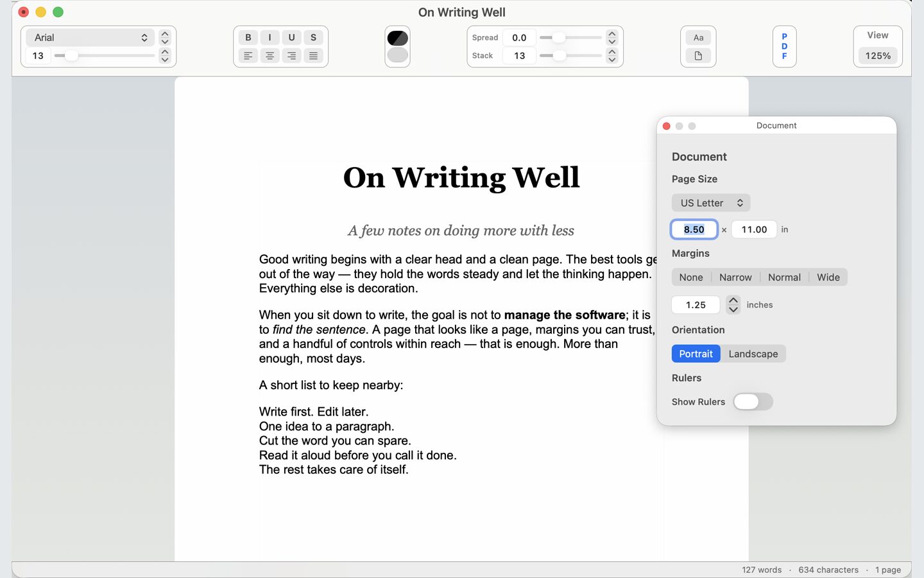Click the font size slider

(105, 56)
